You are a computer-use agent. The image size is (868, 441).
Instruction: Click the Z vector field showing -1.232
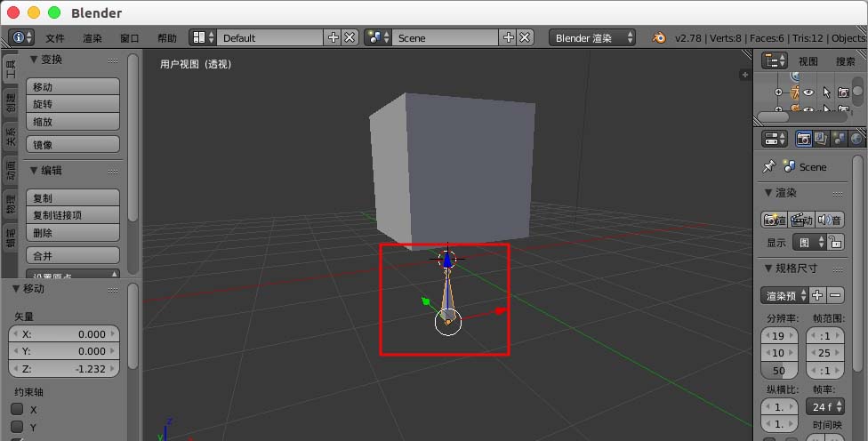click(x=64, y=368)
